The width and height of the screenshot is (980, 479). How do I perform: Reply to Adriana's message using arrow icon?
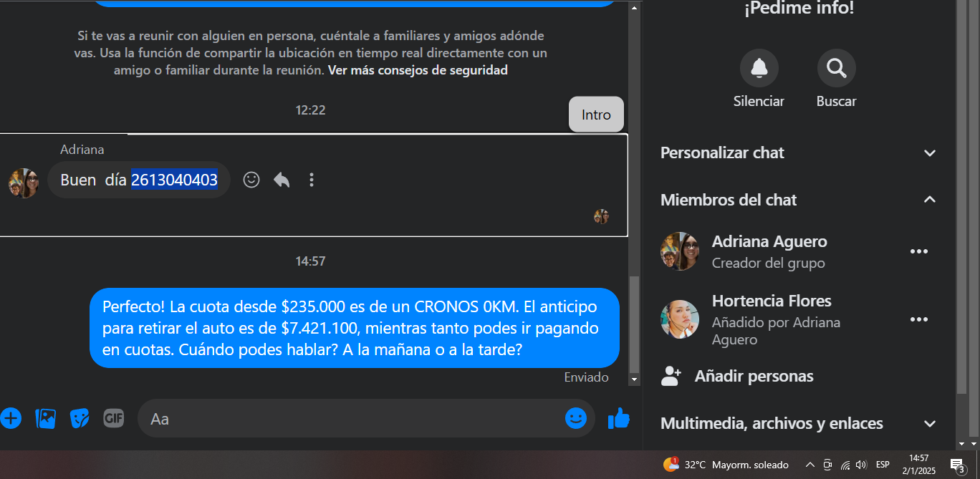click(282, 180)
